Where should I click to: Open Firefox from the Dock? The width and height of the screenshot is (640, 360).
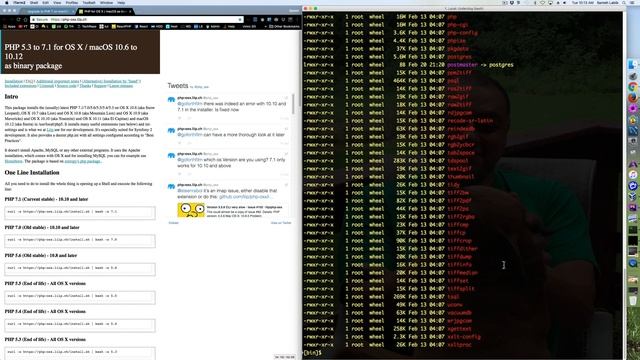point(633,98)
